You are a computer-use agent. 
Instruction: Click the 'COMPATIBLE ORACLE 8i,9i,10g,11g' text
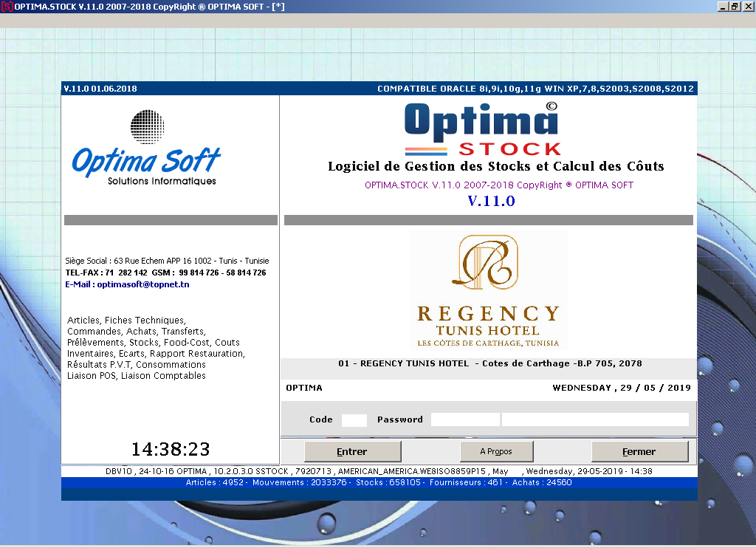click(459, 89)
